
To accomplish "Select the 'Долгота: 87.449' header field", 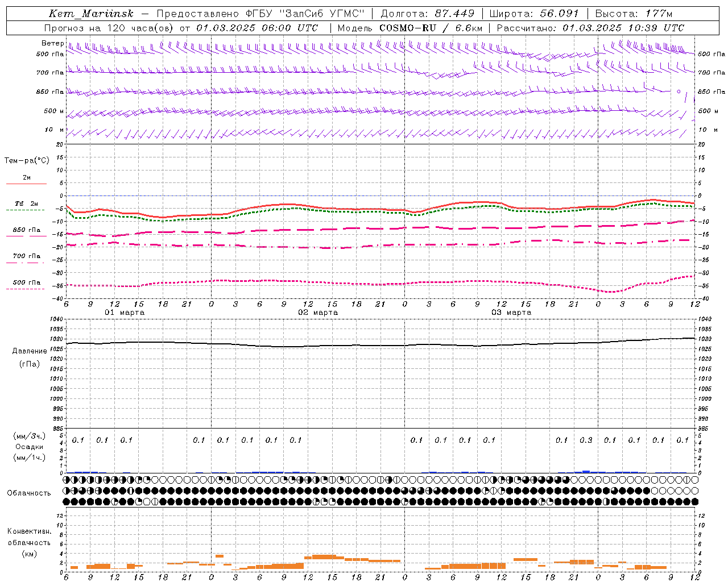I will 427,14.
